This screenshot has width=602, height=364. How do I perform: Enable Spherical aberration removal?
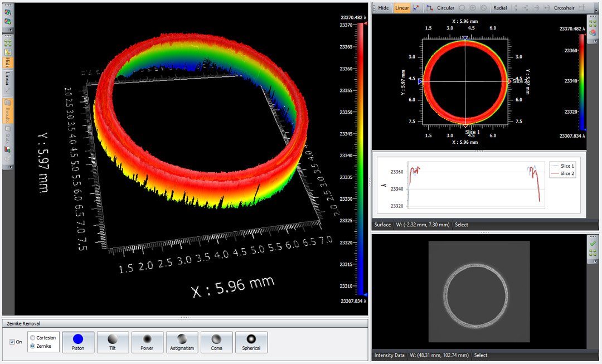(251, 342)
